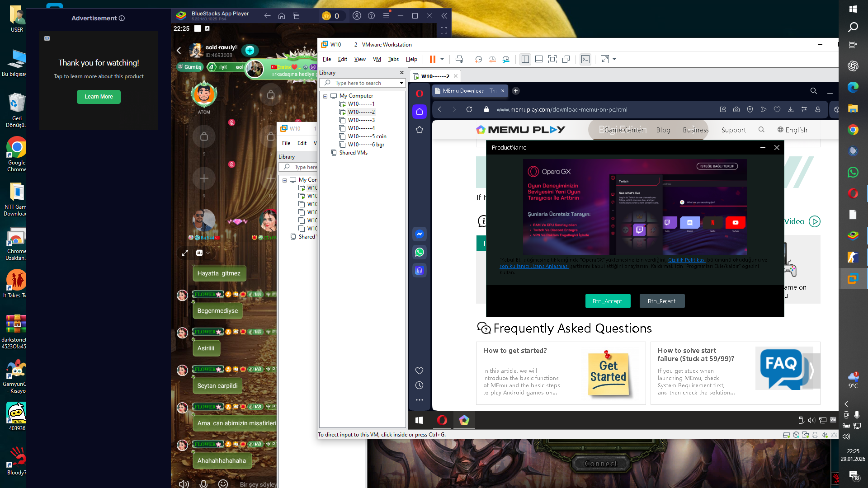Open the son kullanıcı Lisans Anlaşması link
This screenshot has width=868, height=488.
[534, 266]
